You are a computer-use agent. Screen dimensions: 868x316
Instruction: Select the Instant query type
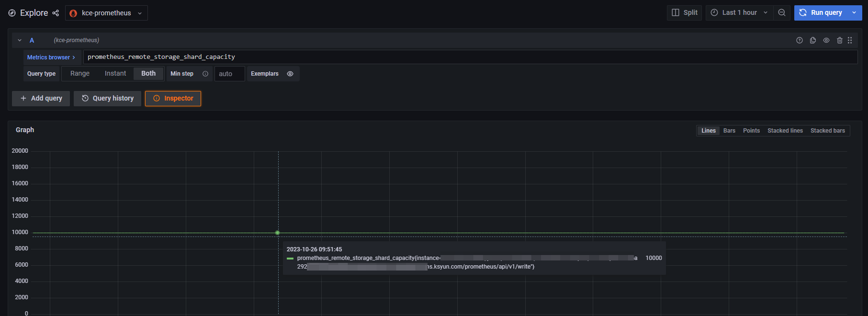tap(115, 74)
